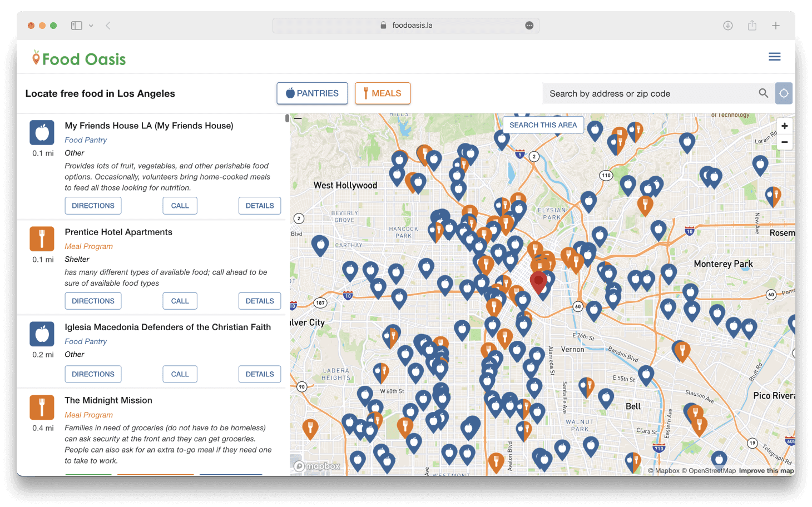The image size is (812, 507).
Task: Click the 'Food Pantry' label under My Friends House LA
Action: click(86, 140)
